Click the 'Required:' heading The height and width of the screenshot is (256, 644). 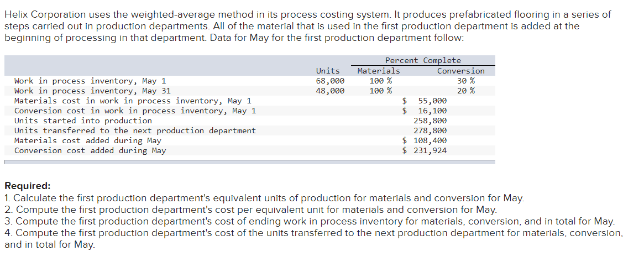click(x=27, y=186)
